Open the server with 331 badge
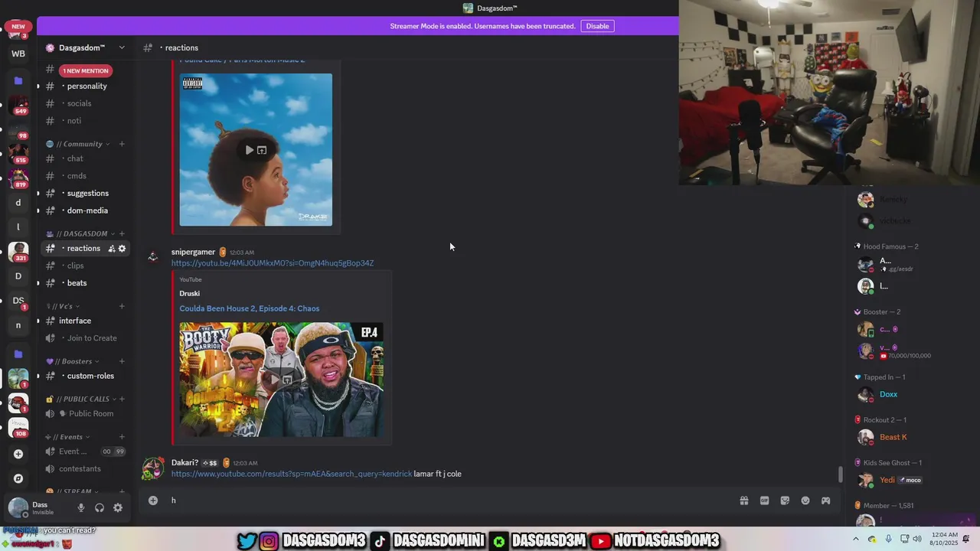This screenshot has height=551, width=980. 18,252
